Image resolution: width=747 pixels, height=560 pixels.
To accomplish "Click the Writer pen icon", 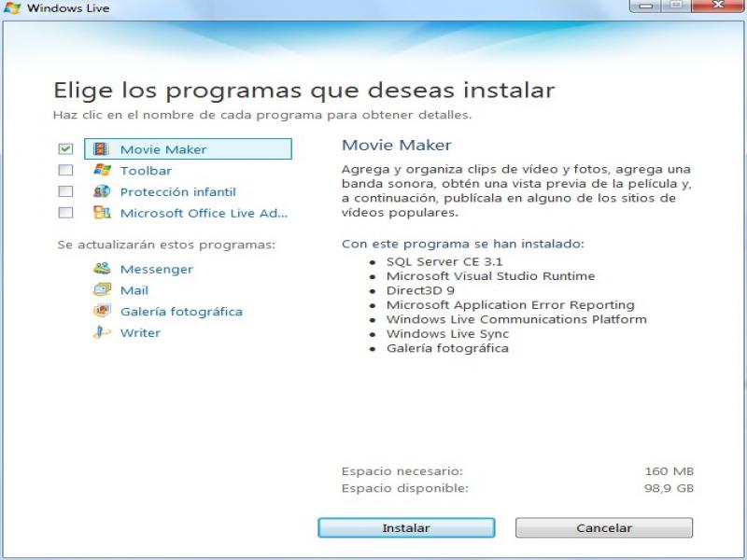I will [x=102, y=332].
